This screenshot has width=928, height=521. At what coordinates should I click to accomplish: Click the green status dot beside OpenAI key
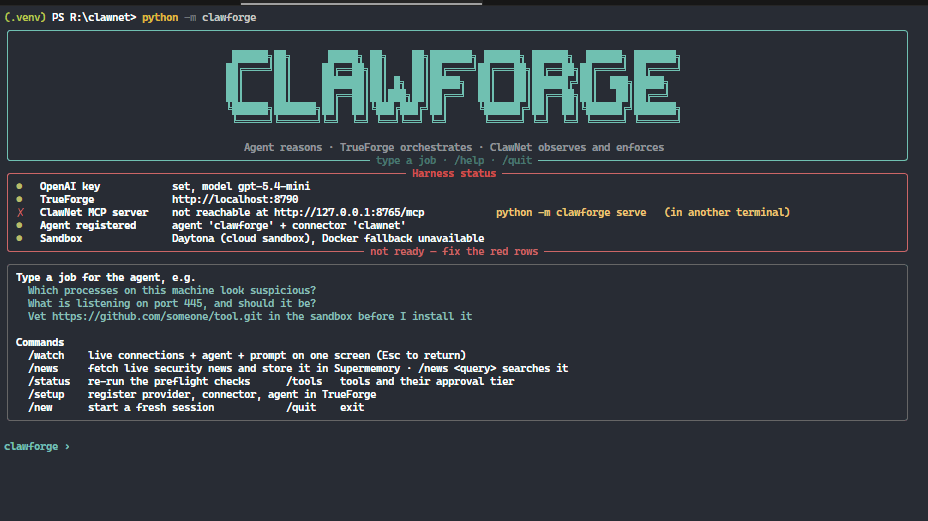click(20, 186)
